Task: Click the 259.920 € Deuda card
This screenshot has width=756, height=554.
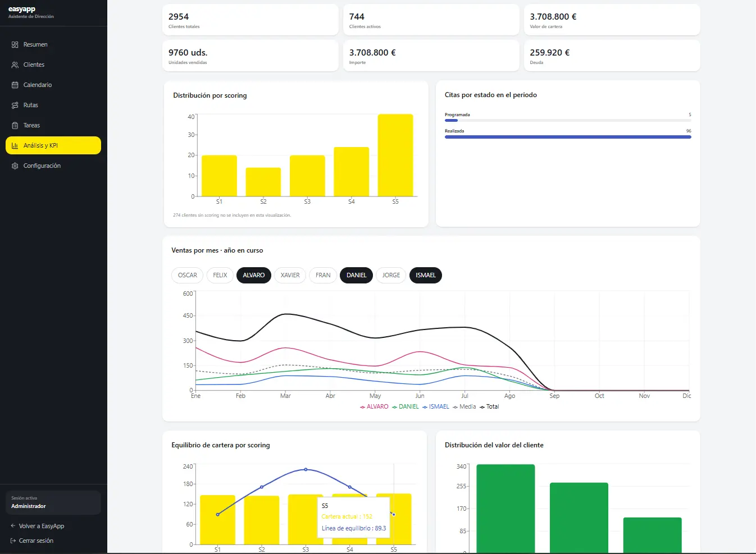Action: [612, 56]
